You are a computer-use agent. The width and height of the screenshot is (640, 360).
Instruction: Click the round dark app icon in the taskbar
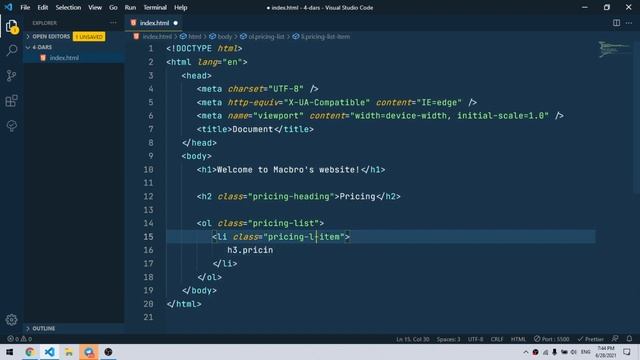[108, 352]
